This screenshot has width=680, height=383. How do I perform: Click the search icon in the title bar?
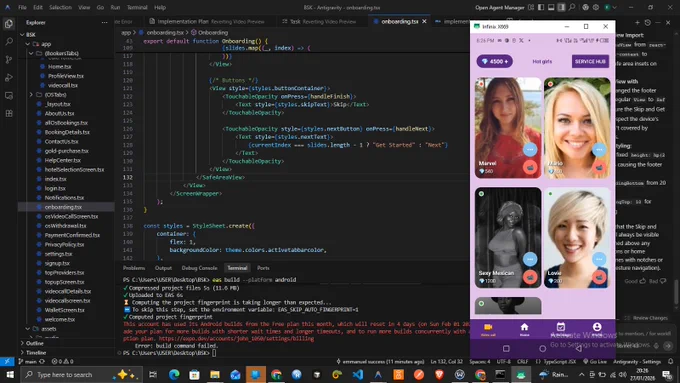[x=572, y=7]
